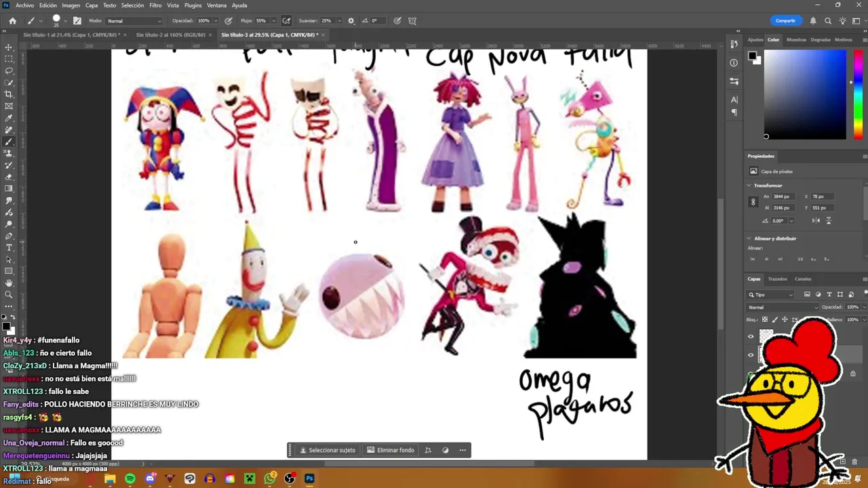Screen dimensions: 868x488
Task: Select the Eraser tool
Action: (9, 177)
